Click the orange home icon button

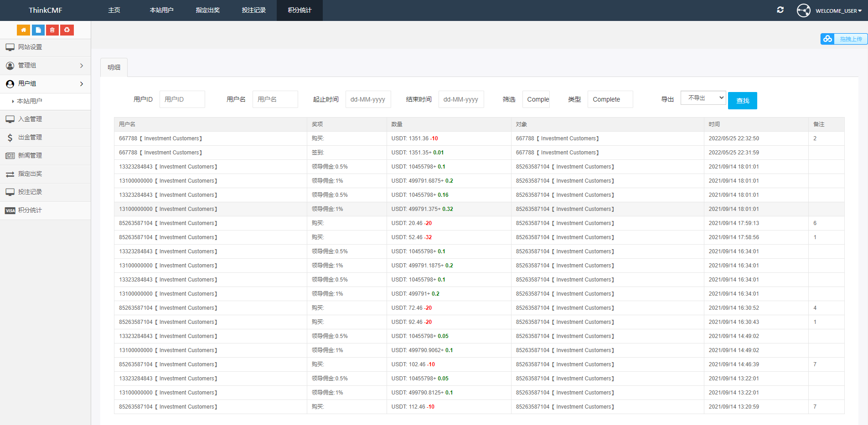(23, 30)
